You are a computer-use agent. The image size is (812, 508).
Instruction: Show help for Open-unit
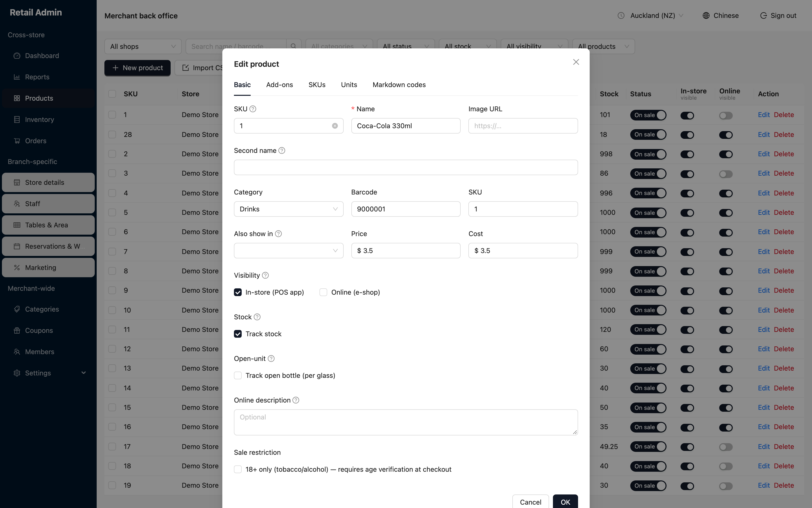tap(271, 359)
